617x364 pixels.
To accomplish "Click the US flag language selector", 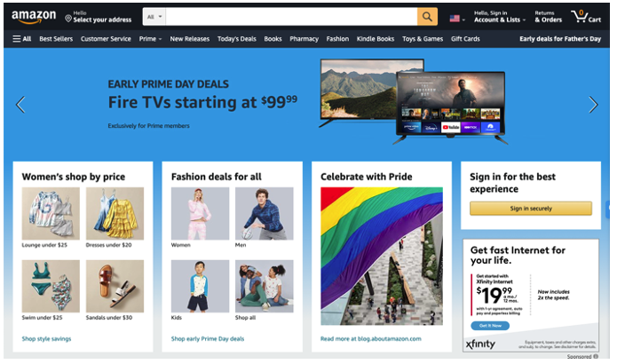I will point(457,19).
